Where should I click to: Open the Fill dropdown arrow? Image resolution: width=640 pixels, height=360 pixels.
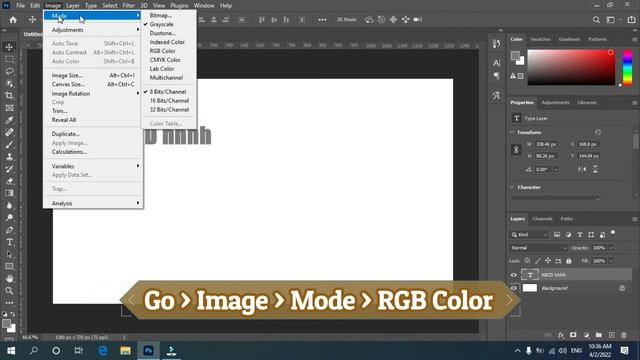pos(611,261)
